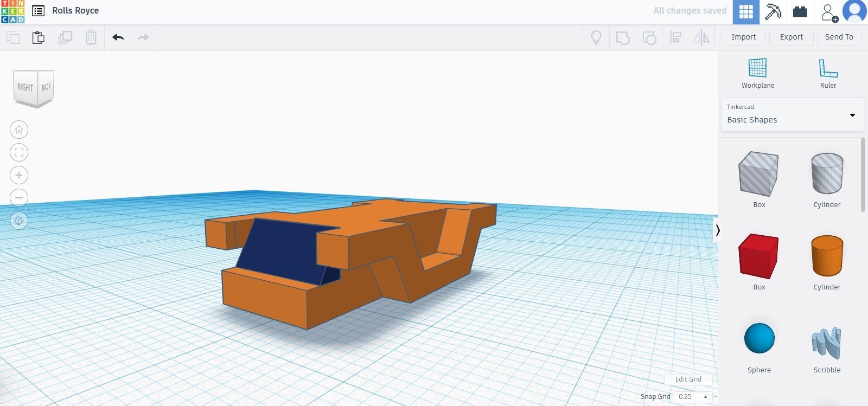Click the RIGHT face of the view cube
This screenshot has width=868, height=406.
tap(25, 87)
